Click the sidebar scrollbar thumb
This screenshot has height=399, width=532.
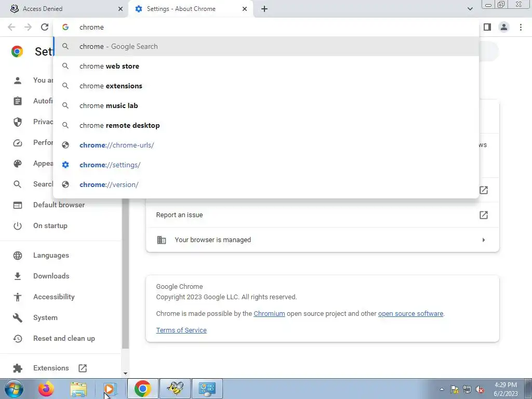[x=125, y=273]
